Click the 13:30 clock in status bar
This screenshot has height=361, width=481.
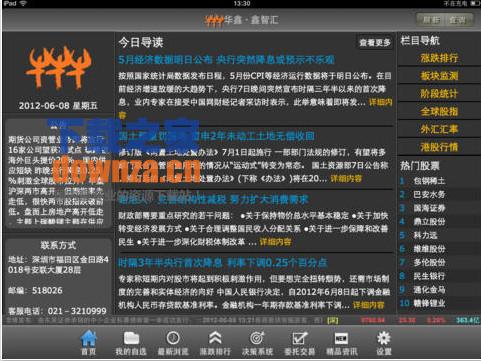click(242, 3)
